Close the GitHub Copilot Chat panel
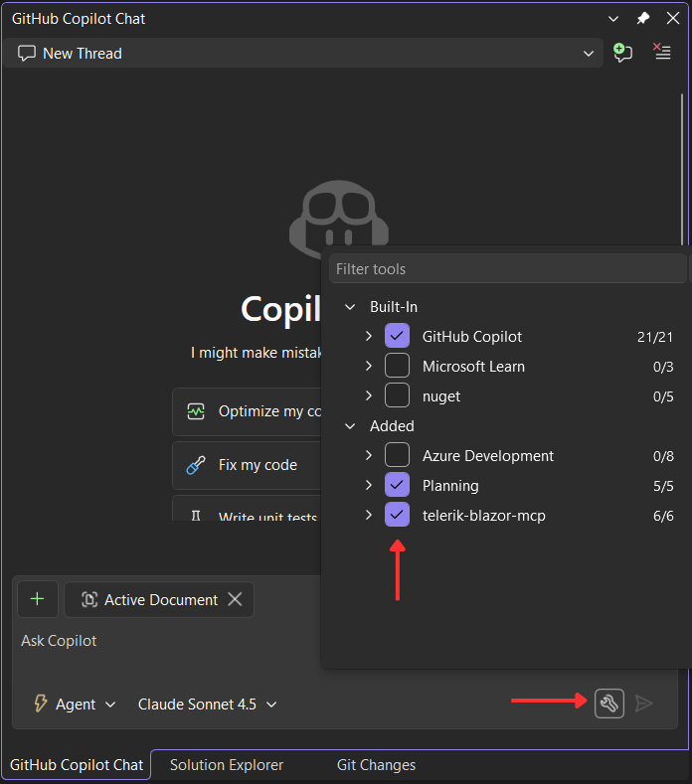692x784 pixels. click(673, 19)
